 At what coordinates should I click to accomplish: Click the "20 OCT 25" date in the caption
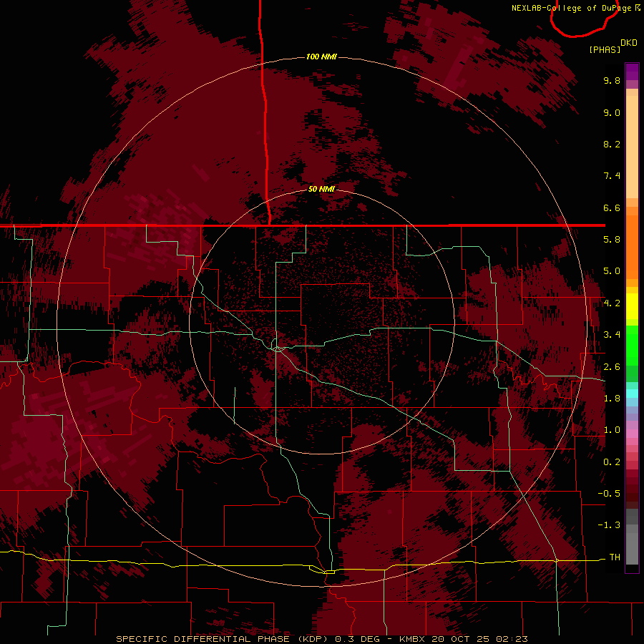tap(461, 639)
